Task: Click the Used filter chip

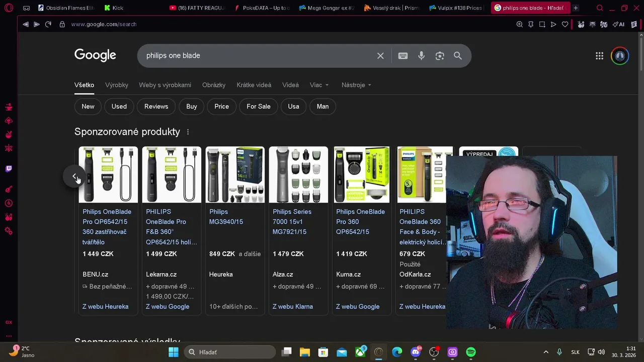Action: [x=119, y=107]
